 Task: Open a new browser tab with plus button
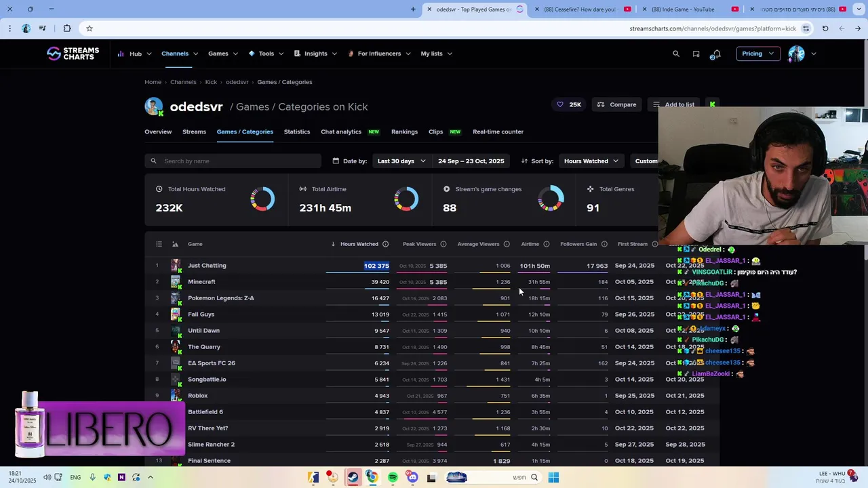[413, 9]
